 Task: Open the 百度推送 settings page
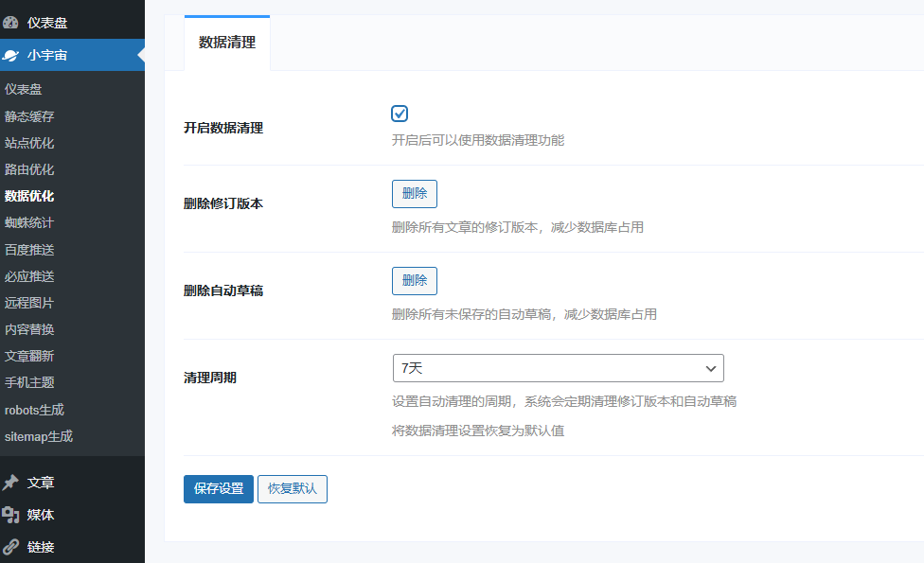coord(29,250)
